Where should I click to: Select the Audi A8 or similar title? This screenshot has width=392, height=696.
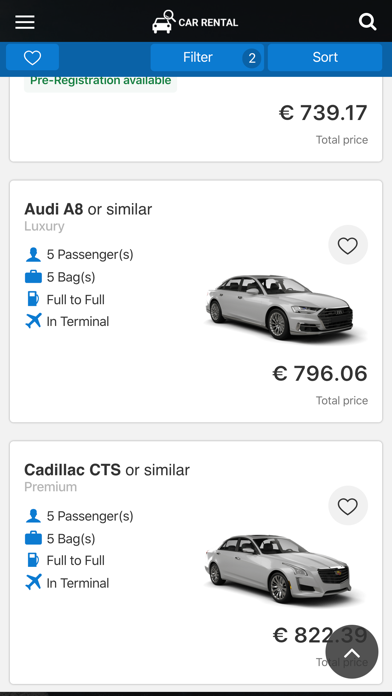88,209
